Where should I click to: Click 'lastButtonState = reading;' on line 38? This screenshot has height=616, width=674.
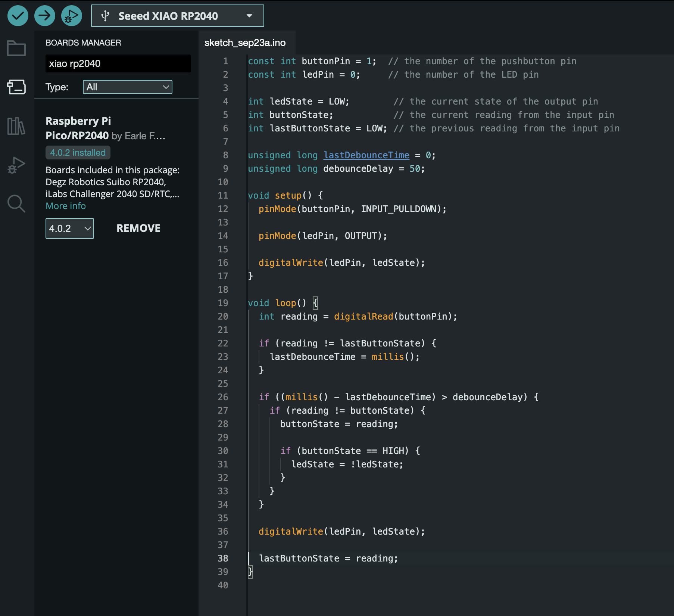point(328,558)
